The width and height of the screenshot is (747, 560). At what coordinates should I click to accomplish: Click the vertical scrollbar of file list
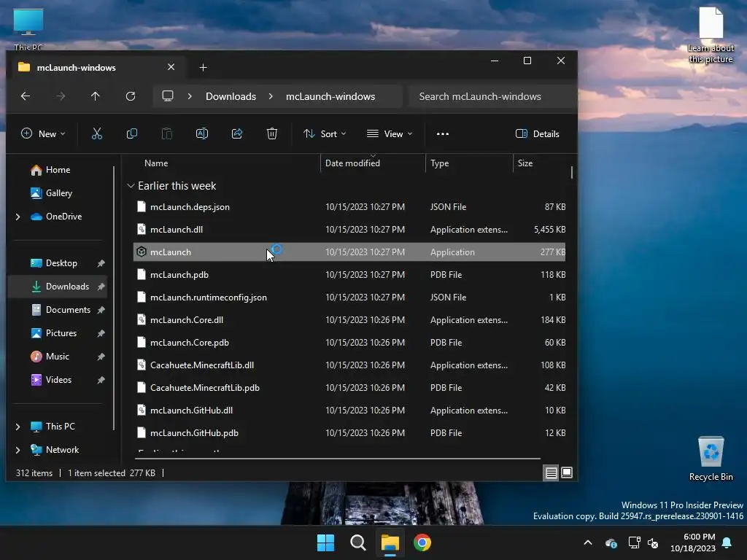tap(572, 172)
